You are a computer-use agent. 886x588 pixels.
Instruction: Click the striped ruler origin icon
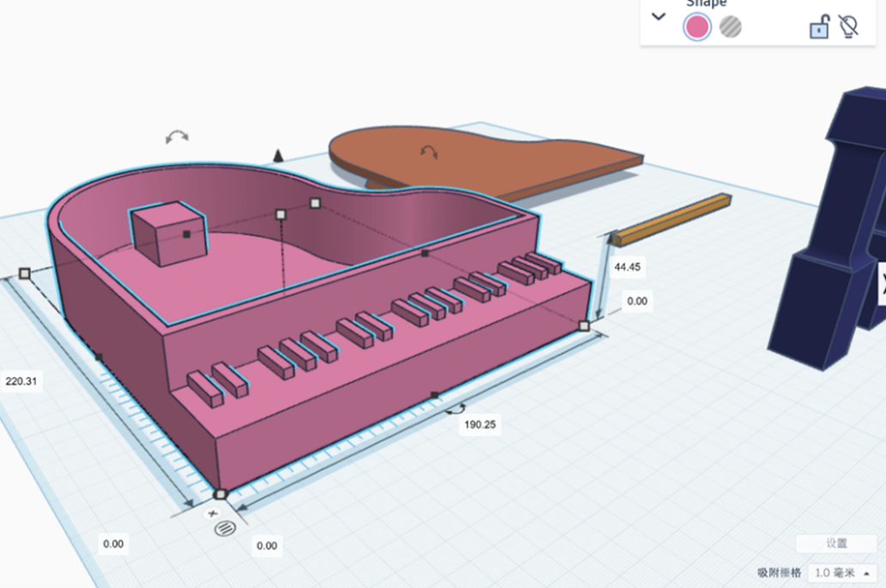(225, 529)
